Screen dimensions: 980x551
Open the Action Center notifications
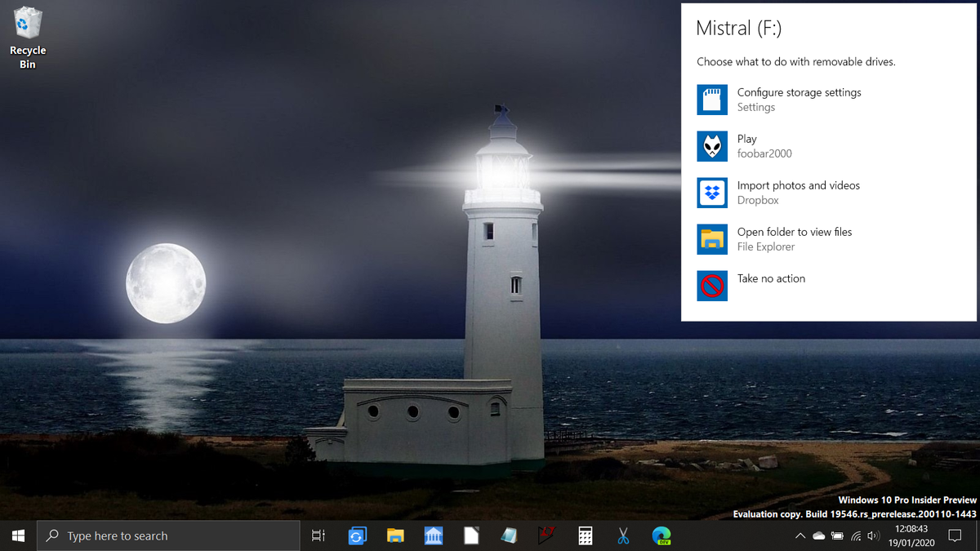point(954,535)
